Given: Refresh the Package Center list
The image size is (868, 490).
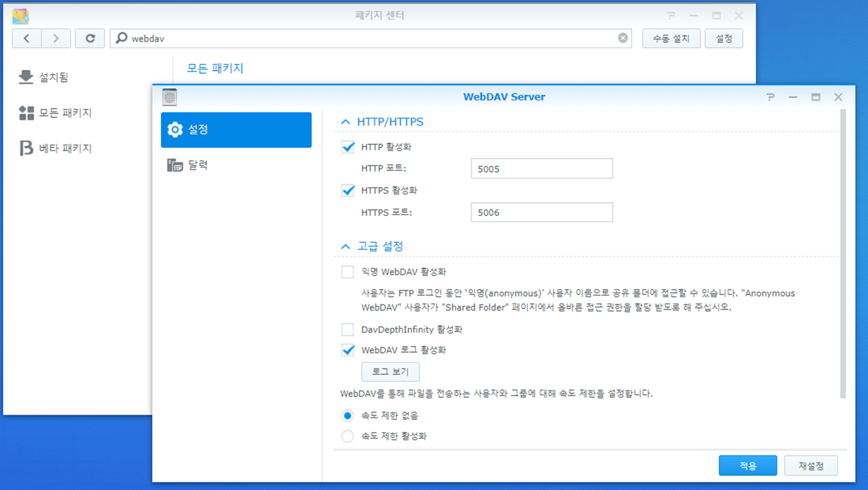Looking at the screenshot, I should pos(90,38).
